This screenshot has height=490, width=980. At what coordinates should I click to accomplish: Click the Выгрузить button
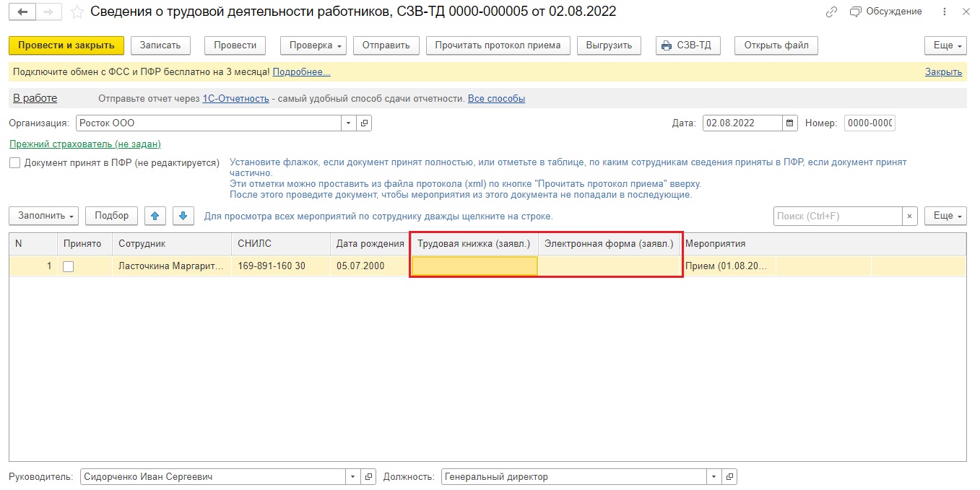pyautogui.click(x=610, y=45)
